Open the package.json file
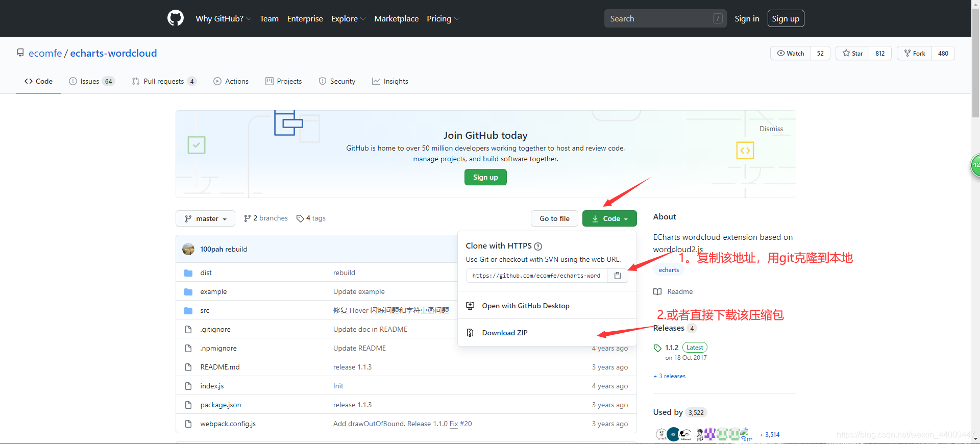 tap(220, 405)
